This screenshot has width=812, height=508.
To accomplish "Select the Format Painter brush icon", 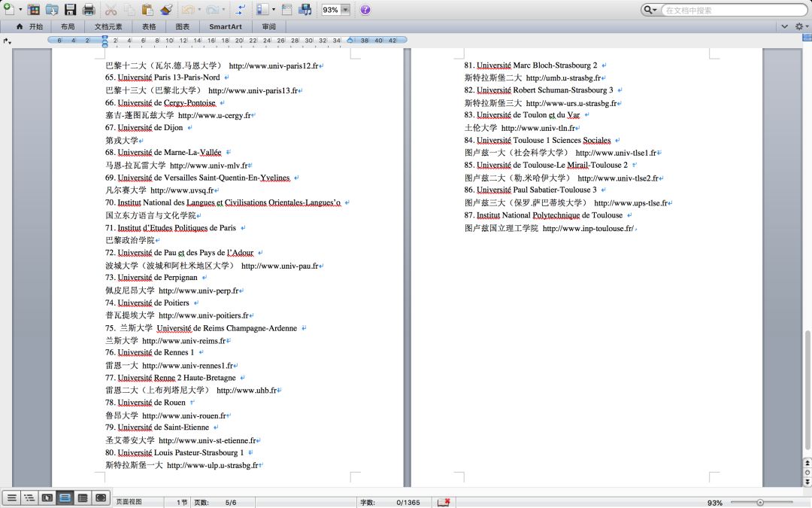I will tap(165, 9).
